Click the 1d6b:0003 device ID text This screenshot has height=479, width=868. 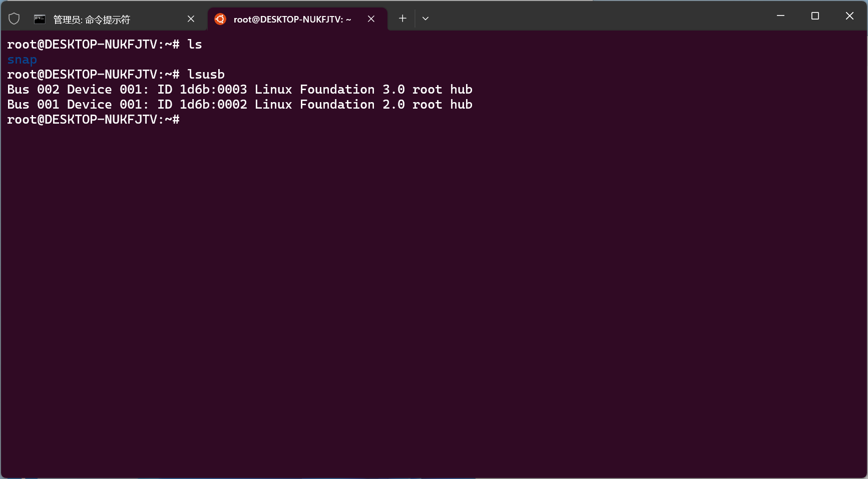pos(213,89)
